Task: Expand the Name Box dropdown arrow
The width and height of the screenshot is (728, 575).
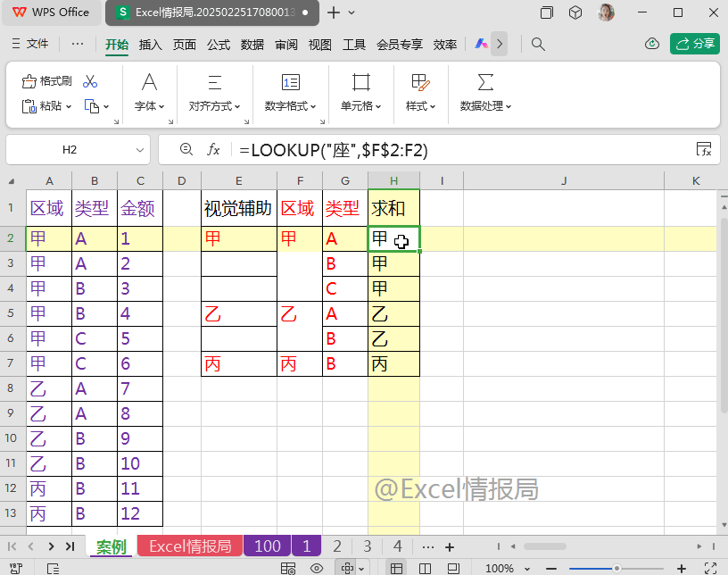Action: (x=140, y=150)
